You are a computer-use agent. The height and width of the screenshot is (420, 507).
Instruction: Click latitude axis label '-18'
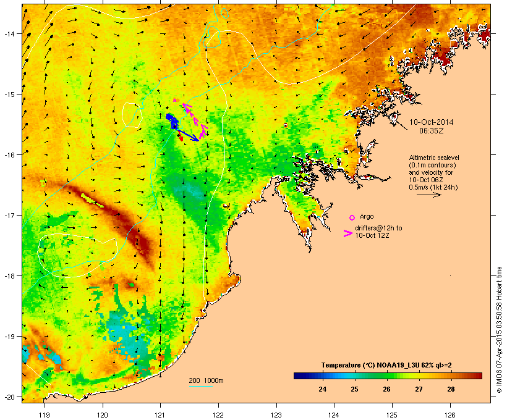click(x=9, y=275)
